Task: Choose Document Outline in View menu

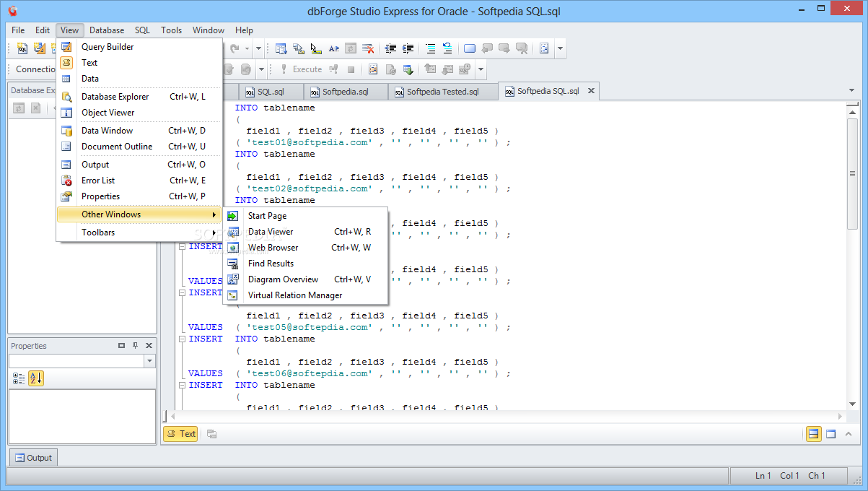Action: pos(139,147)
